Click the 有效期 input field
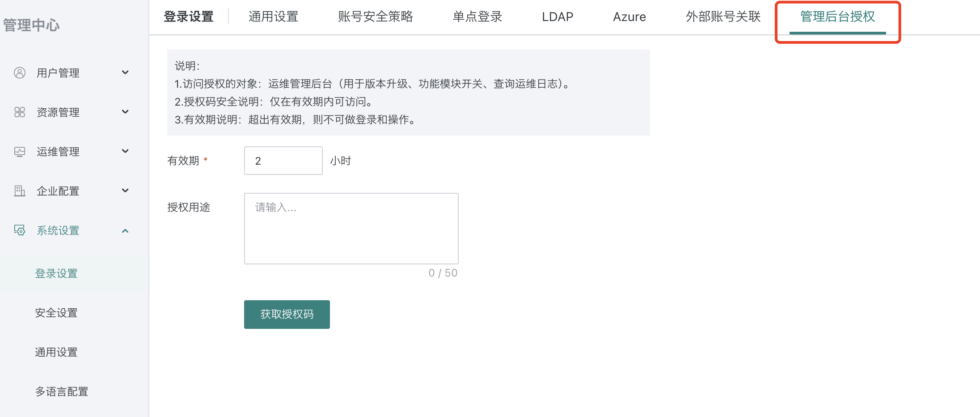Viewport: 980px width, 417px height. (283, 160)
